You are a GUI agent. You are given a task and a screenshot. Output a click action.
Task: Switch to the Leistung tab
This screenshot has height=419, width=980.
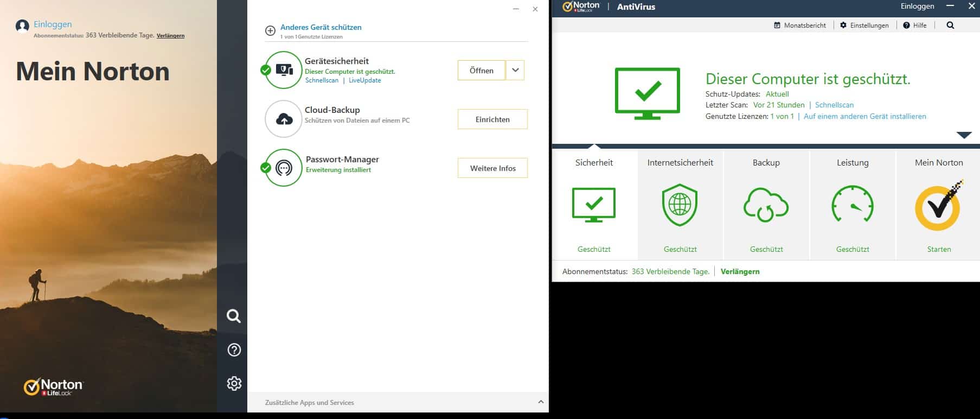tap(853, 205)
